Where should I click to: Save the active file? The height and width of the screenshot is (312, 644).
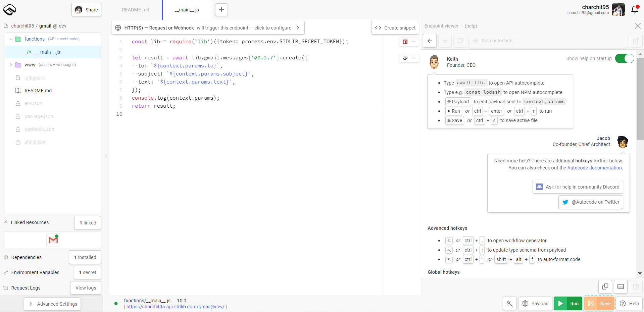[599, 304]
